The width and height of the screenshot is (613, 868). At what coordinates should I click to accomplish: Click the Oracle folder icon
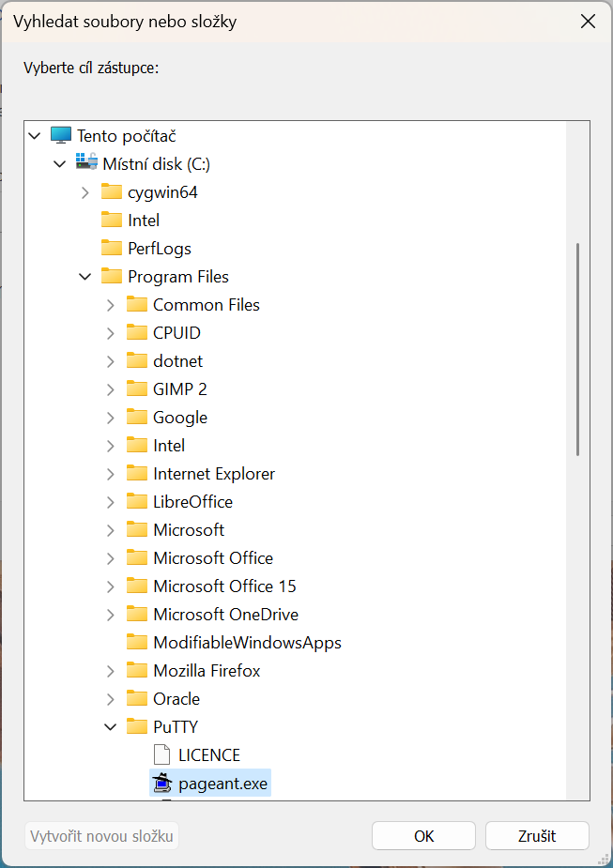pos(137,699)
